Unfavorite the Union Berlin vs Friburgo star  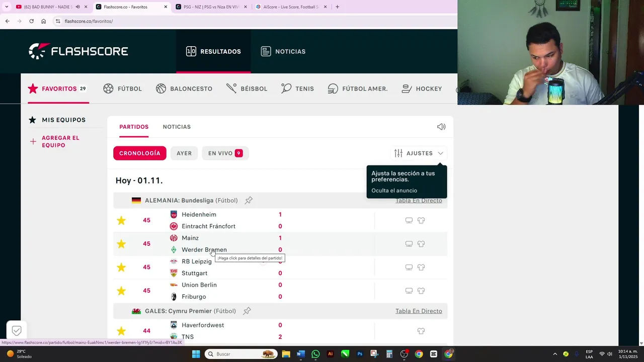121,291
